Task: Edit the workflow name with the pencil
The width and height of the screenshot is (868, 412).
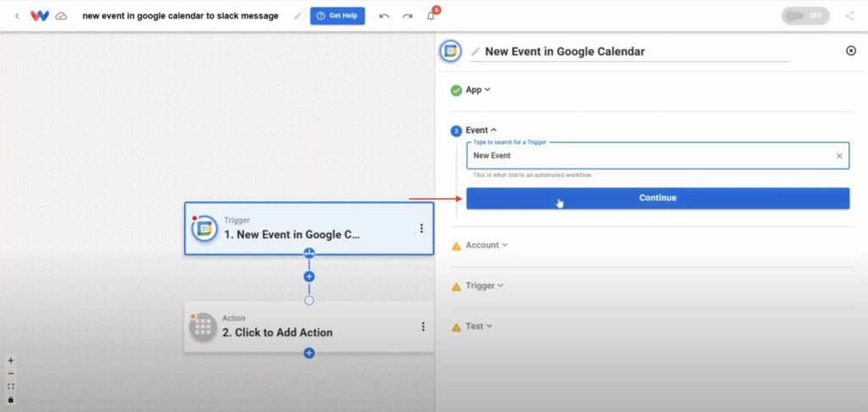Action: (298, 16)
